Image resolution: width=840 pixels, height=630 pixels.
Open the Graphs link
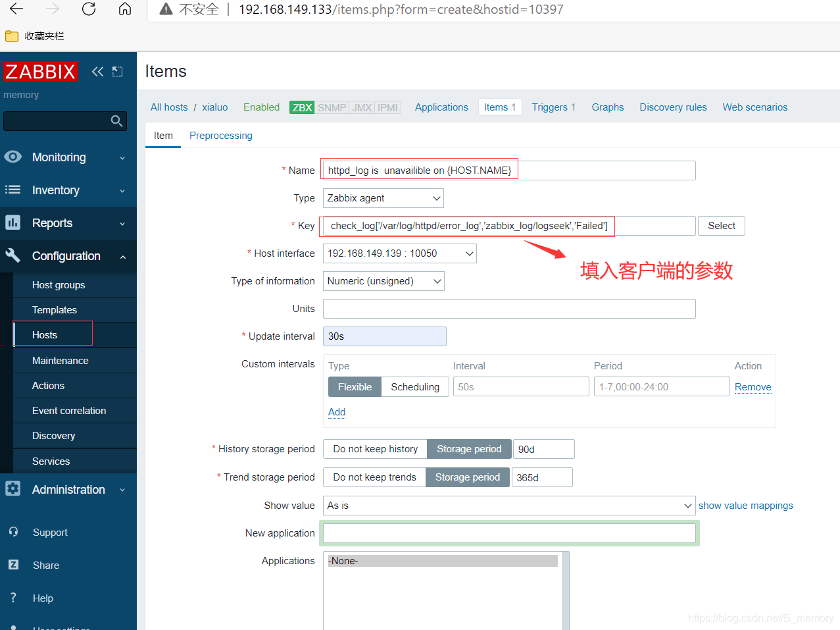pyautogui.click(x=608, y=107)
